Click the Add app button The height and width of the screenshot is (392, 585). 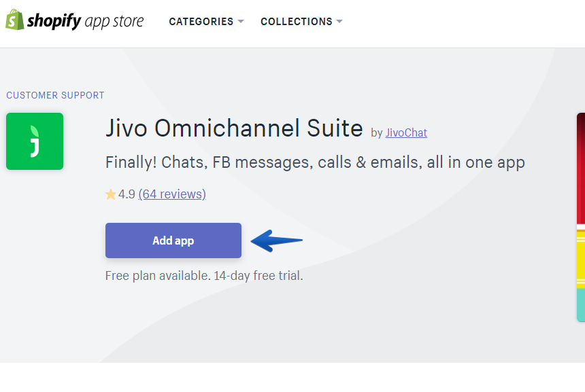(x=173, y=240)
